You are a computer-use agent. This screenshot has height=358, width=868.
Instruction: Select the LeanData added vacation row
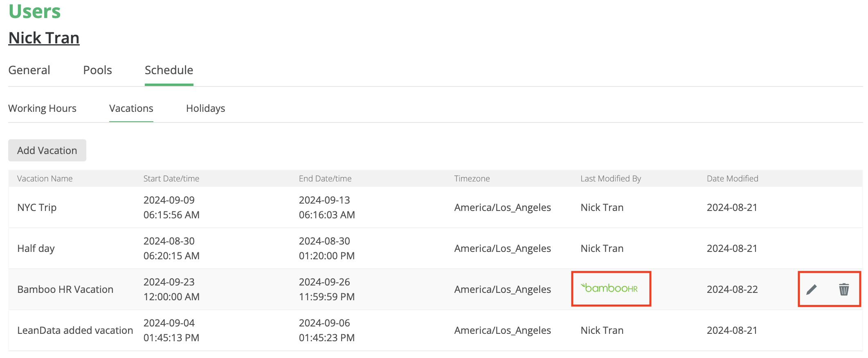coord(75,331)
